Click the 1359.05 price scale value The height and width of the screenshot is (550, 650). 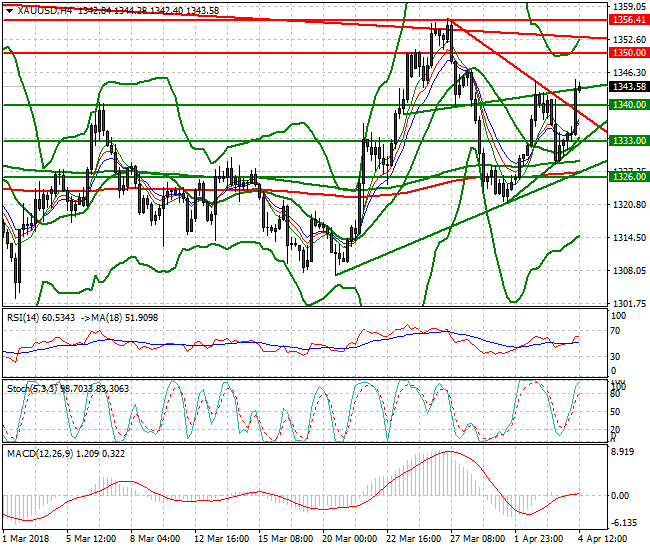[x=629, y=6]
